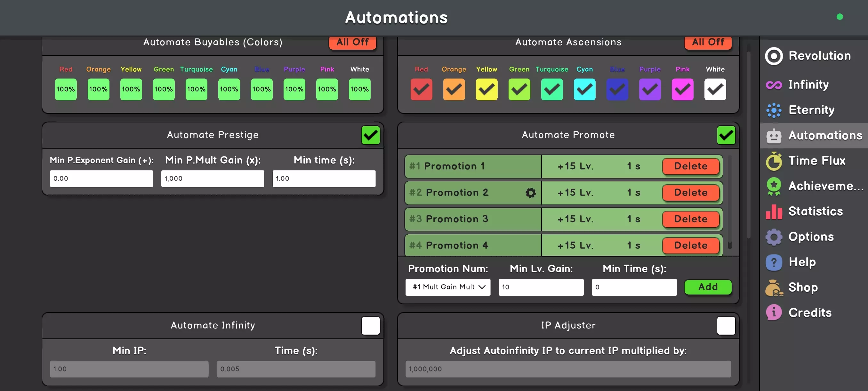
Task: Expand the Promotion Num dropdown
Action: point(448,287)
